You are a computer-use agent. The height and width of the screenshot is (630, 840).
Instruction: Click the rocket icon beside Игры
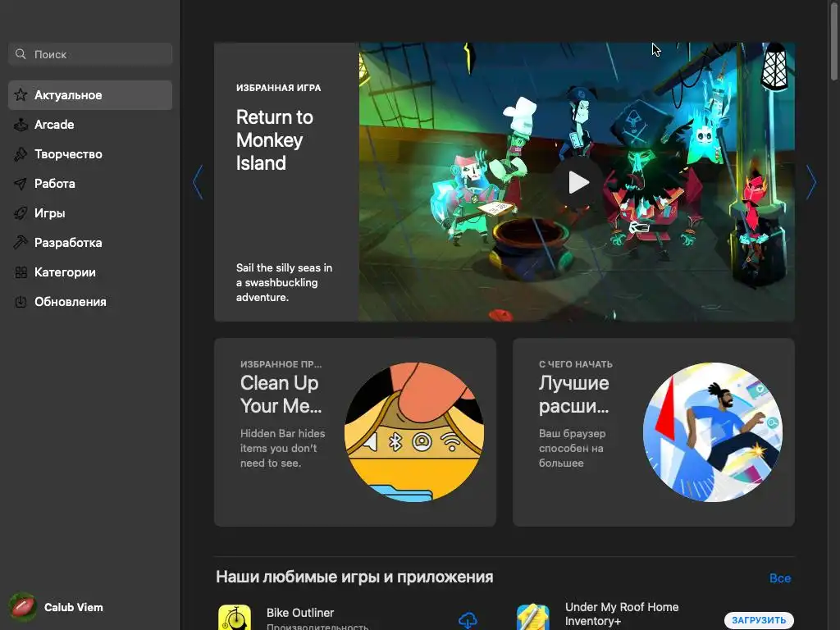(x=21, y=213)
